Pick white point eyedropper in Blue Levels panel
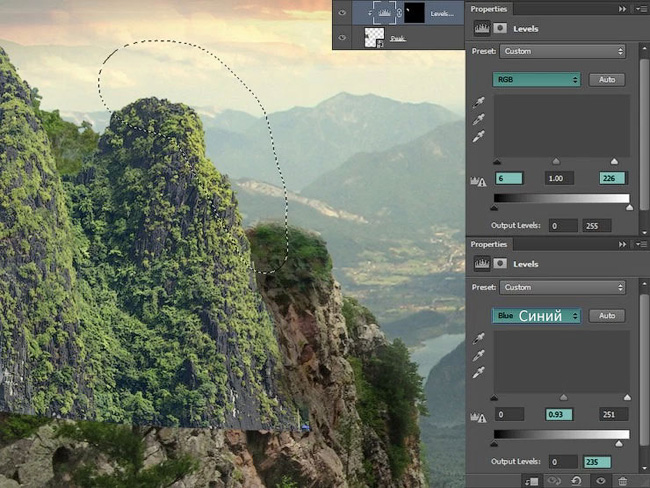This screenshot has width=650, height=488. [479, 373]
